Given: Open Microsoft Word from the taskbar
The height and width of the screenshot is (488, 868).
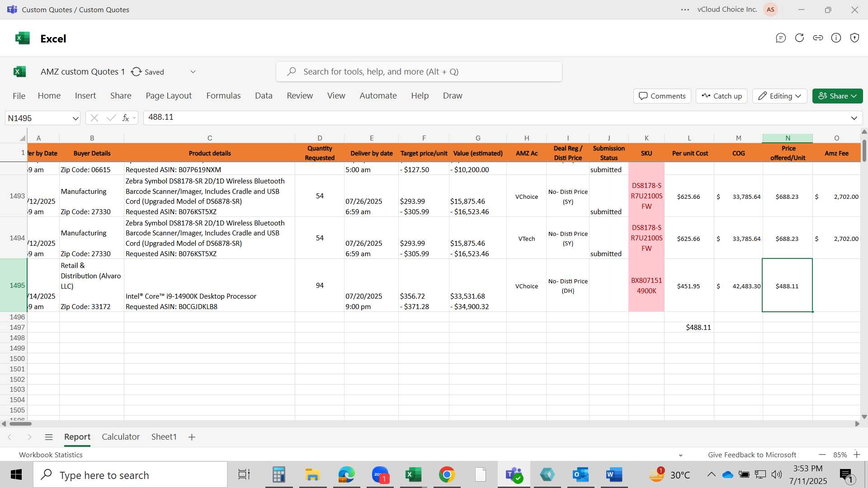Looking at the screenshot, I should tap(614, 475).
